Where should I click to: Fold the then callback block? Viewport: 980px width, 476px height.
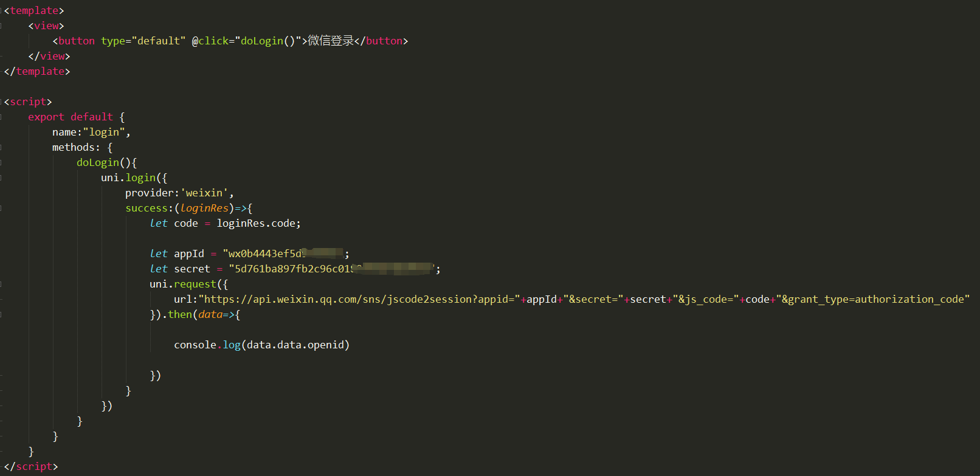2,315
